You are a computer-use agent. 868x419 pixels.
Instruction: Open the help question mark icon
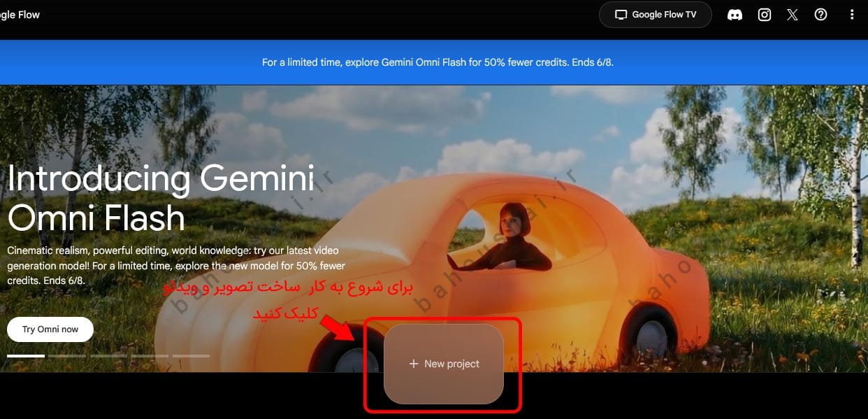[x=821, y=15]
